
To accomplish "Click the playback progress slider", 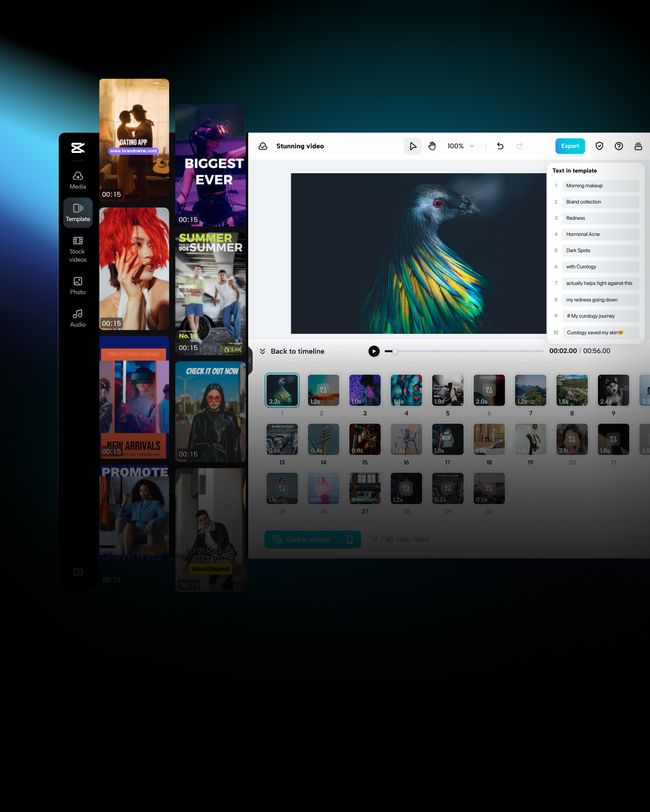I will click(x=465, y=351).
